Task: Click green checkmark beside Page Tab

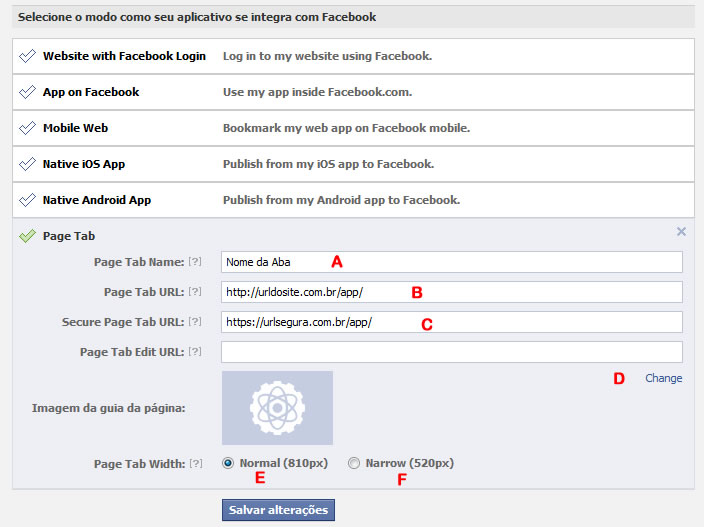Action: (x=27, y=236)
